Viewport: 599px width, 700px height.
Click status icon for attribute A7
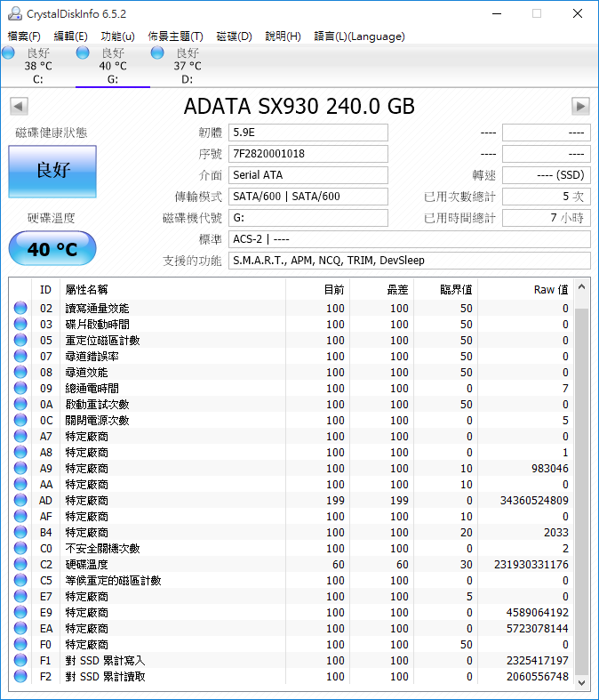pos(20,436)
